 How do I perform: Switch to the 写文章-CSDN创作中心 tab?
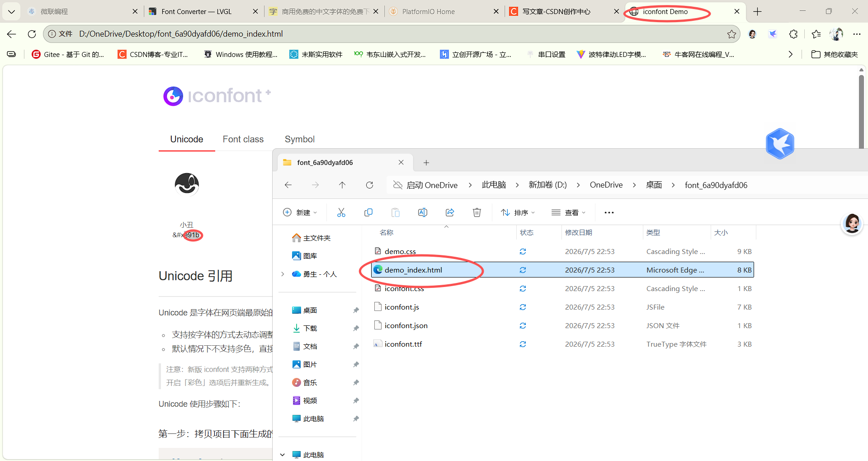click(565, 12)
